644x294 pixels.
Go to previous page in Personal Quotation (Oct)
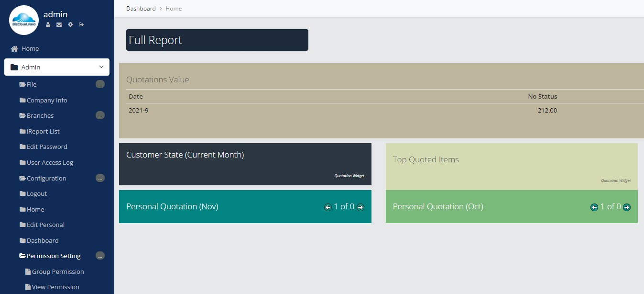(594, 207)
